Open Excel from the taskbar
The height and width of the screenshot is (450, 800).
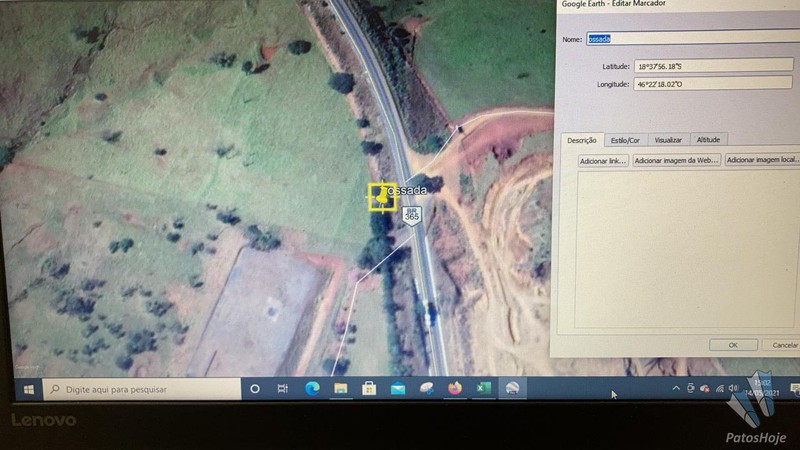pyautogui.click(x=483, y=389)
